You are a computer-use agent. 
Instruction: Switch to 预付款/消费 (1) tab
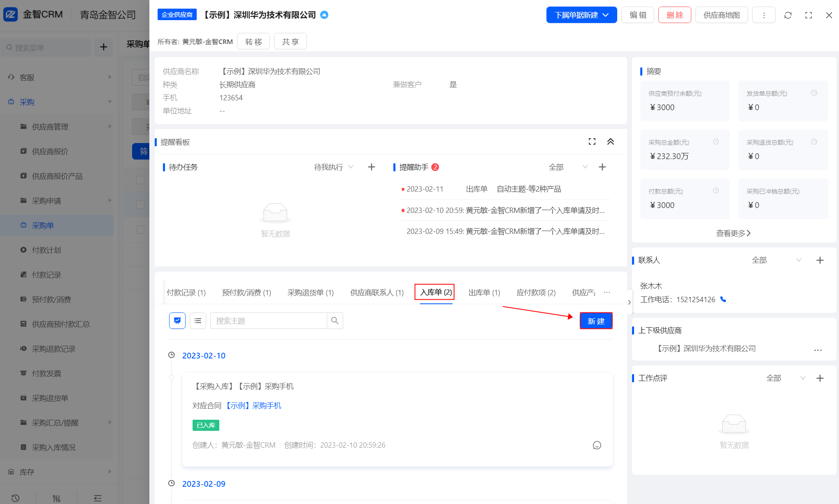pyautogui.click(x=246, y=292)
